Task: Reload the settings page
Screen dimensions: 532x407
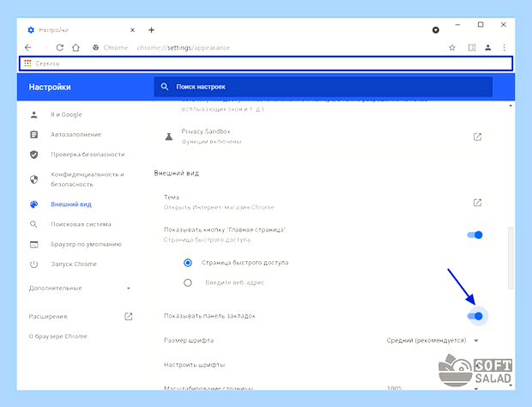Action: click(x=60, y=47)
